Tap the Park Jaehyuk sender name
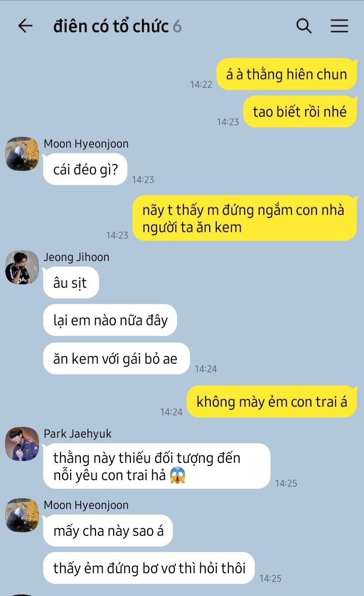This screenshot has width=364, height=596. [77, 434]
